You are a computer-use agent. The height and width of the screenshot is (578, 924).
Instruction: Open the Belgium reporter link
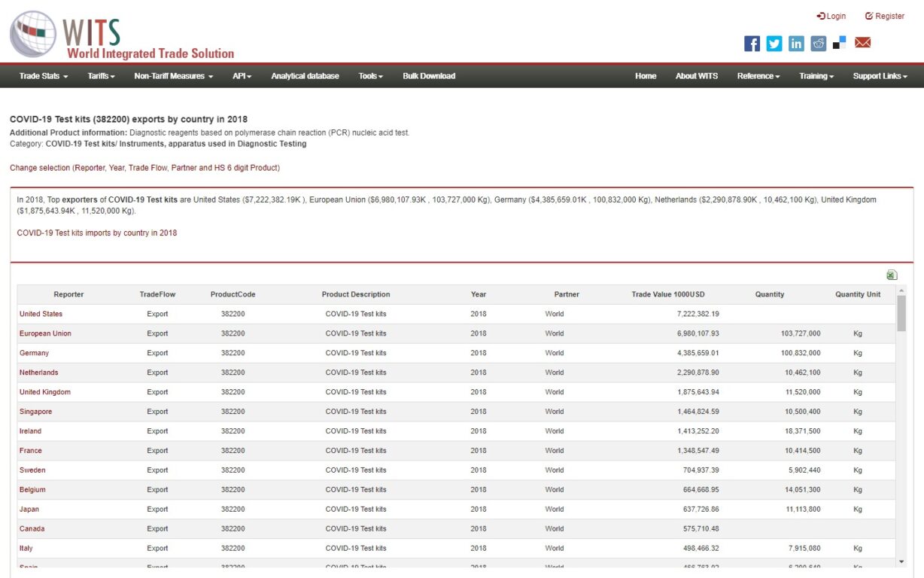coord(32,490)
